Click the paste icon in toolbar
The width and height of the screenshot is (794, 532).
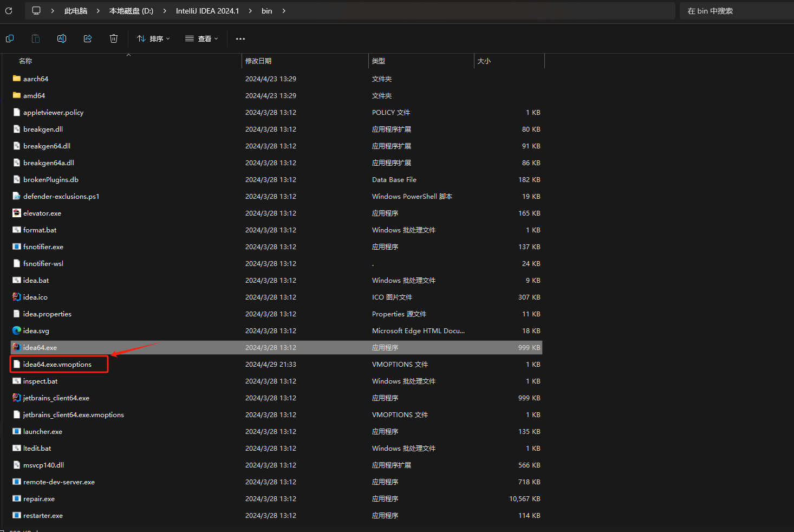36,38
